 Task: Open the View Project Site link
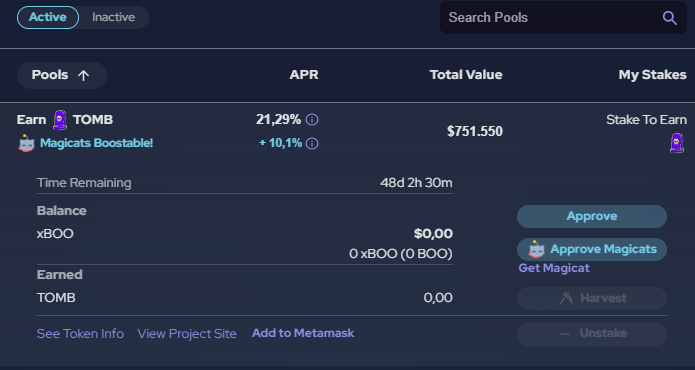pos(187,334)
